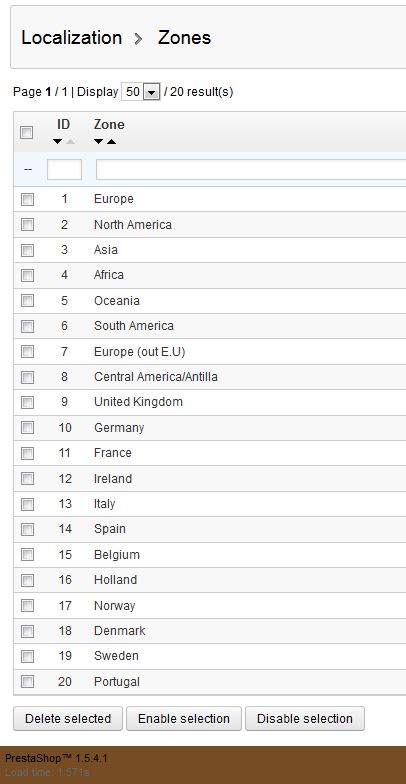Click the Zones breadcrumb title
The height and width of the screenshot is (784, 406).
click(x=184, y=38)
